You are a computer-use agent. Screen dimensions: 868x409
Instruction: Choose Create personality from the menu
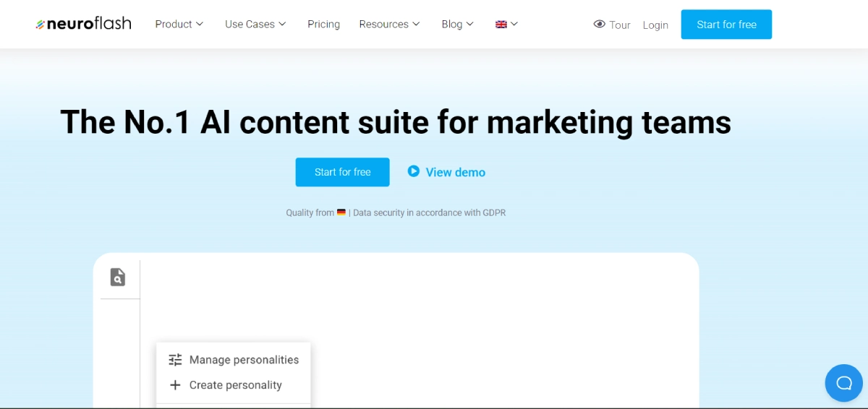click(235, 385)
